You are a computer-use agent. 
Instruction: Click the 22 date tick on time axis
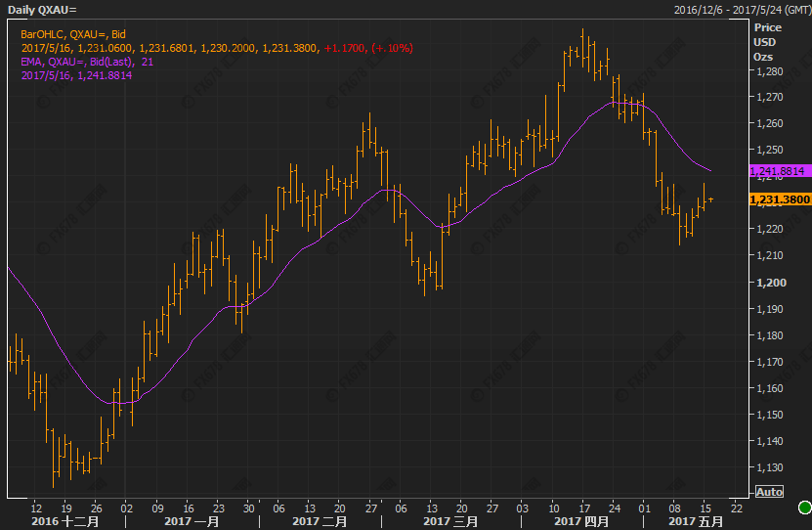pos(735,508)
